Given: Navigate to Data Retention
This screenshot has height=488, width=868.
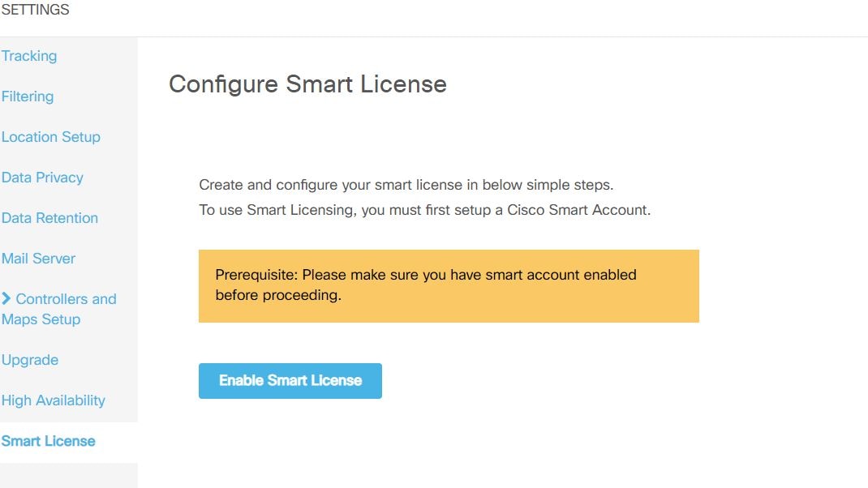Looking at the screenshot, I should click(x=49, y=218).
